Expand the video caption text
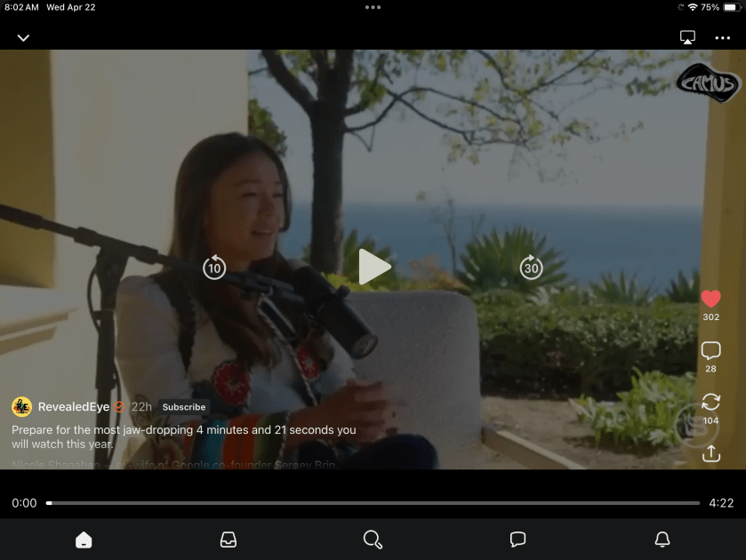Screen dimensions: 746x560 pyautogui.click(x=183, y=436)
